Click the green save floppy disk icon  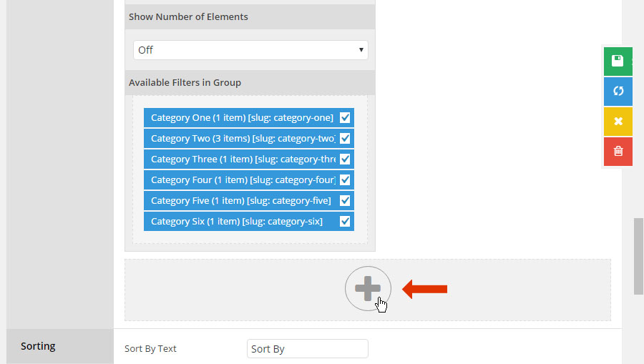(x=618, y=62)
